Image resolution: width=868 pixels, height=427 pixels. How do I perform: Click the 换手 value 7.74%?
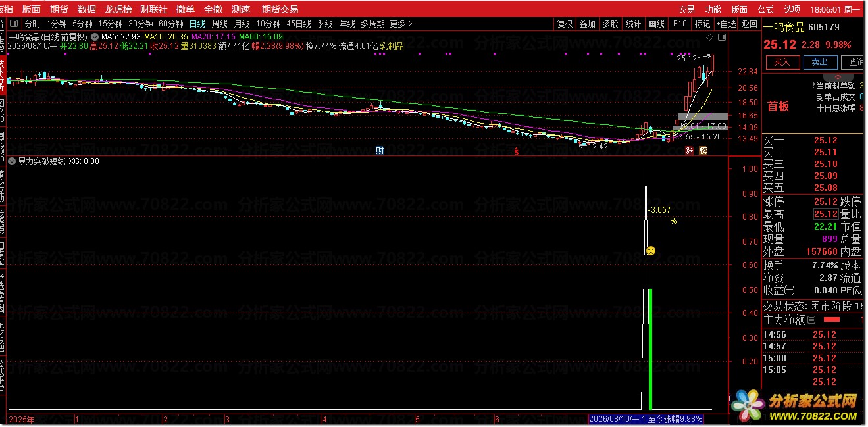pyautogui.click(x=825, y=265)
